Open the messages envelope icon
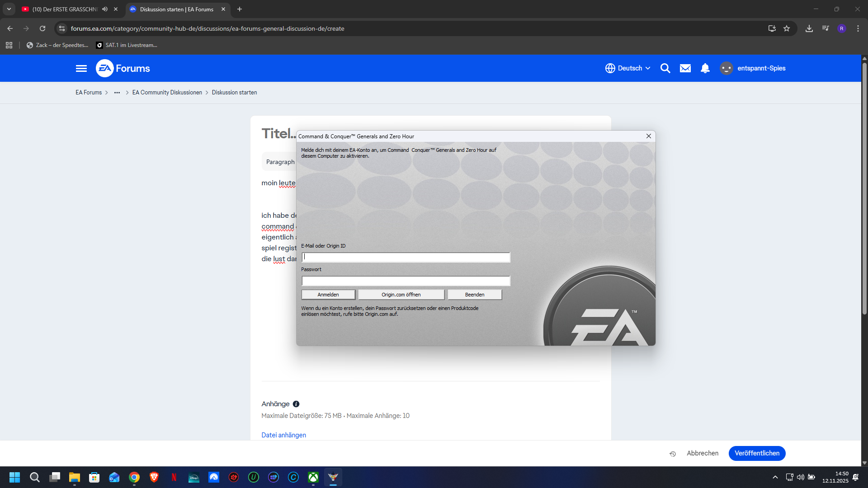 [x=685, y=68]
